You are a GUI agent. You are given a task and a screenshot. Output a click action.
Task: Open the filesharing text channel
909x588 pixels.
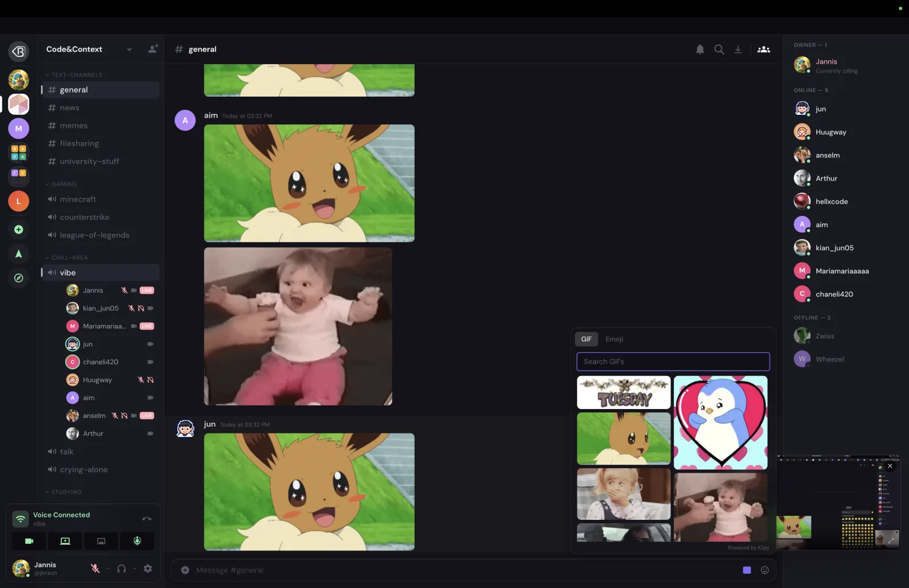point(101,144)
